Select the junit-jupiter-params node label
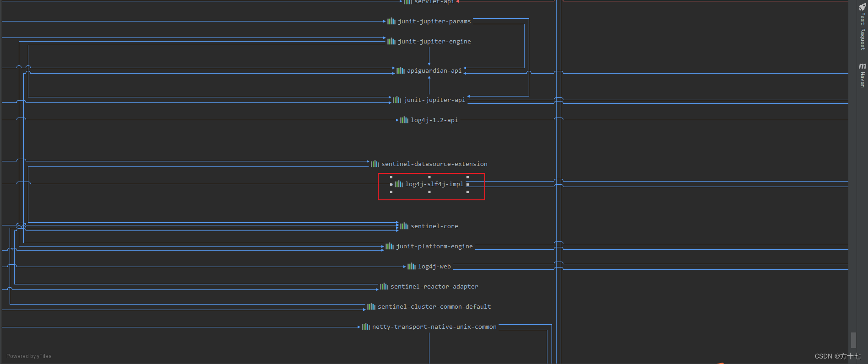Screen dimensions: 868x364 click(x=434, y=21)
